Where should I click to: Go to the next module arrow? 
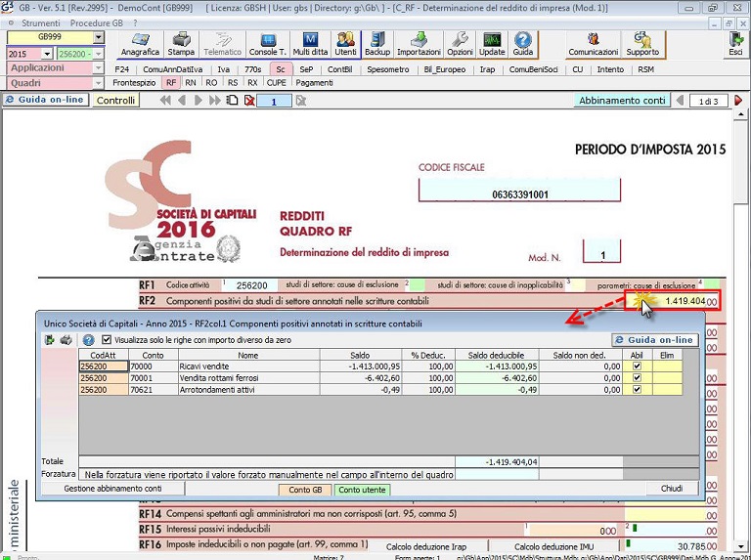[x=199, y=101]
